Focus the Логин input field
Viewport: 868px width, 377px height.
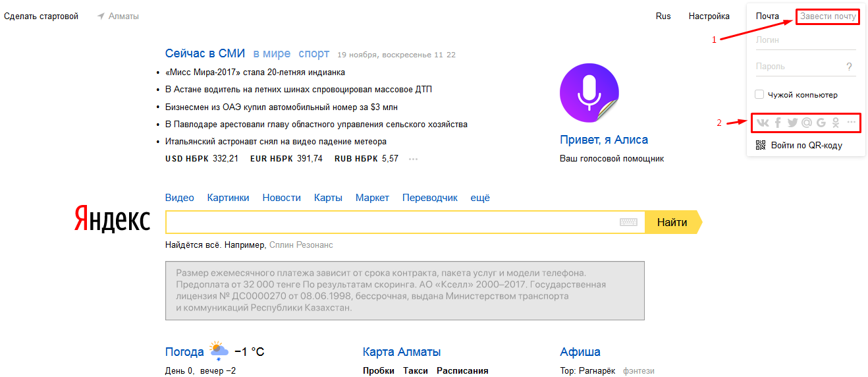pos(805,40)
